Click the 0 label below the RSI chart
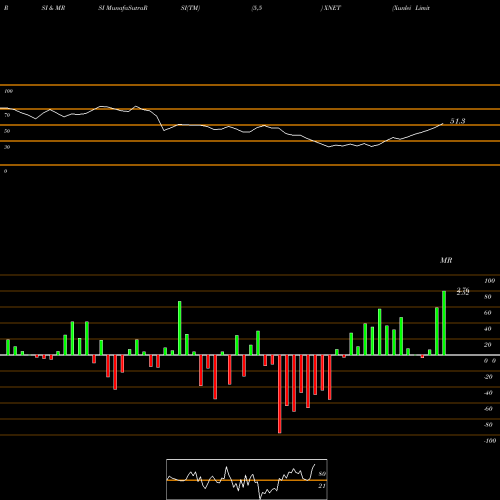Image resolution: width=500 pixels, height=500 pixels. click(x=5, y=171)
